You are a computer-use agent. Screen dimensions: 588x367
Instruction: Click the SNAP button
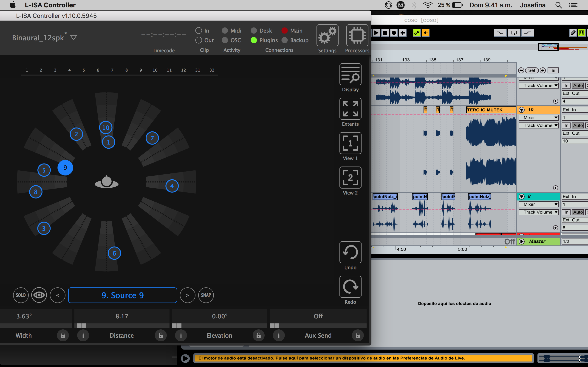(206, 295)
